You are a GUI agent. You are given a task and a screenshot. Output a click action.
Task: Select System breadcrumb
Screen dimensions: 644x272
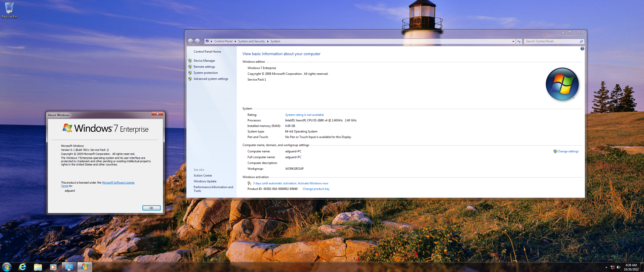tap(275, 41)
